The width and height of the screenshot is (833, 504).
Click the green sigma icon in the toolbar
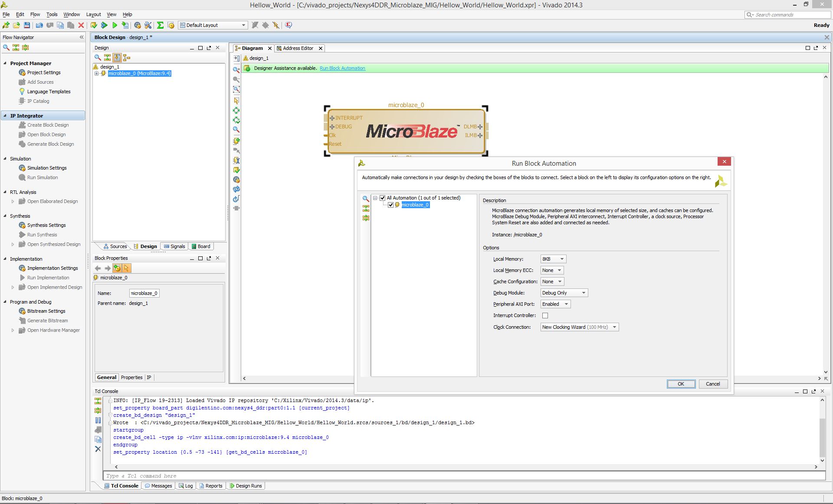point(160,25)
